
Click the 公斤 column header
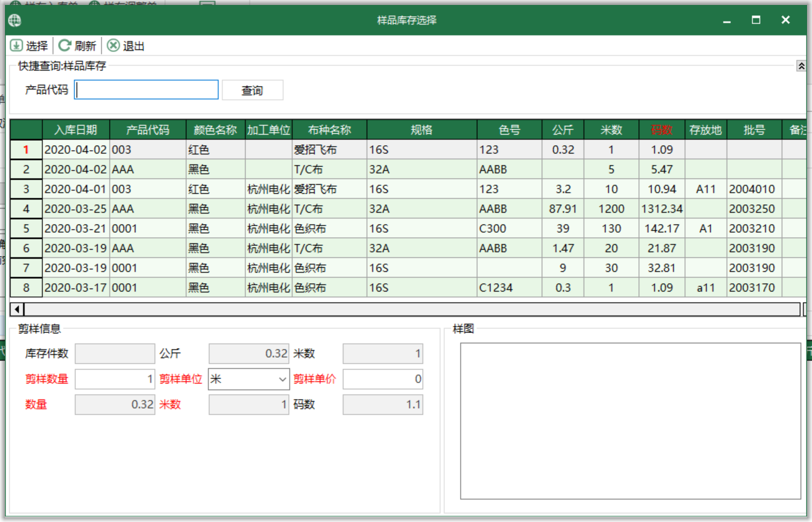point(563,130)
